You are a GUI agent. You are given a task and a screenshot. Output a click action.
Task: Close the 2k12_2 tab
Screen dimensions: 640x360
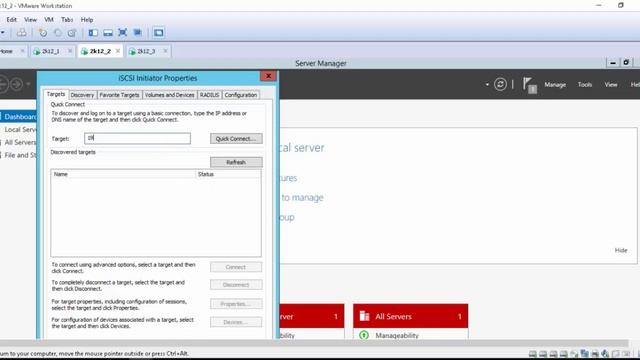point(118,51)
